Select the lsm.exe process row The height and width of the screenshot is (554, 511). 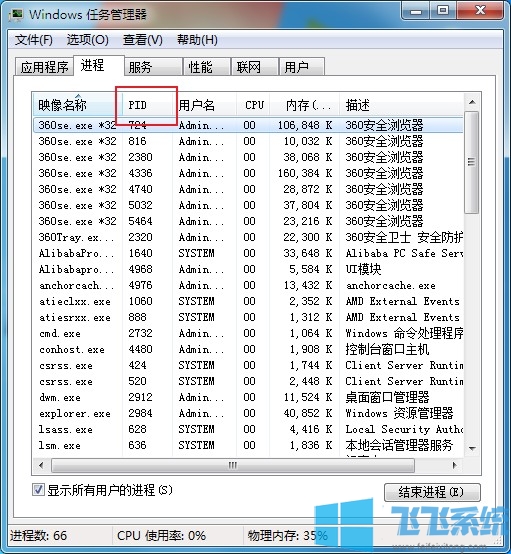[x=248, y=445]
